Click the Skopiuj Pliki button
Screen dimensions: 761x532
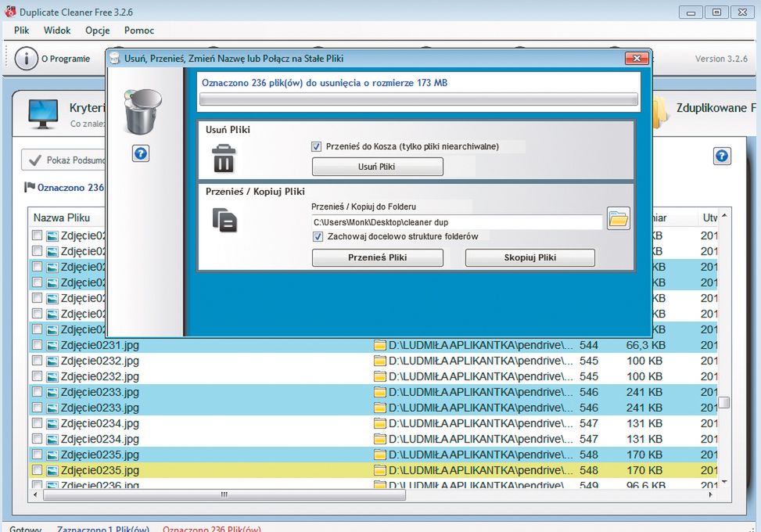[x=529, y=257]
